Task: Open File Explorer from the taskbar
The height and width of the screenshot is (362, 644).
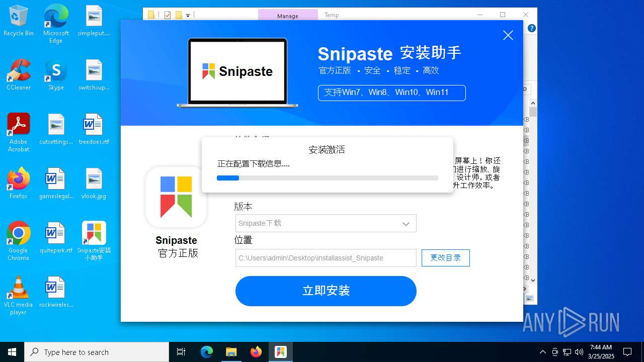Action: [231, 352]
